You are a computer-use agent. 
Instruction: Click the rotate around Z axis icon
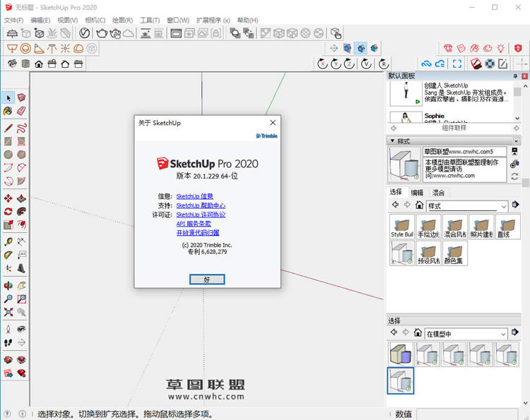coord(349,64)
